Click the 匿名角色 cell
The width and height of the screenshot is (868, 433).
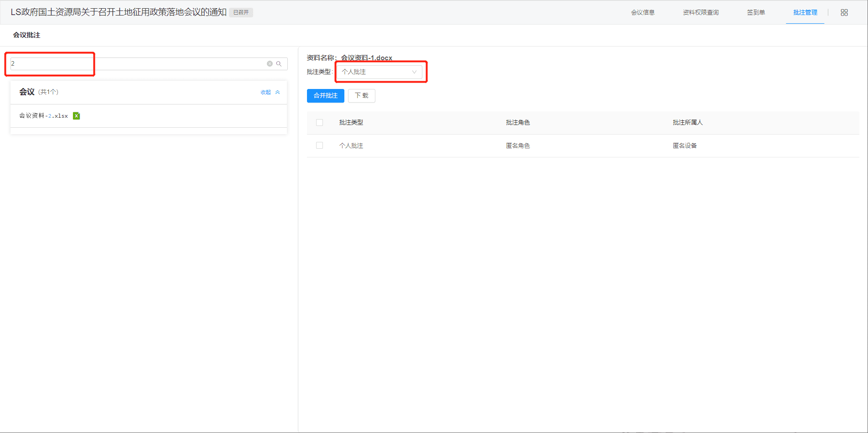click(518, 146)
